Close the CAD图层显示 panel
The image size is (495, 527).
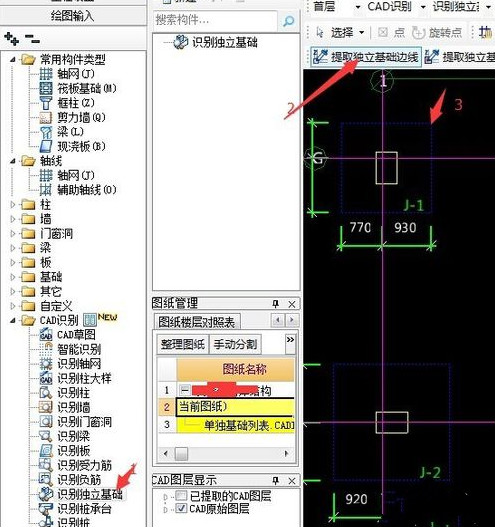pos(292,481)
